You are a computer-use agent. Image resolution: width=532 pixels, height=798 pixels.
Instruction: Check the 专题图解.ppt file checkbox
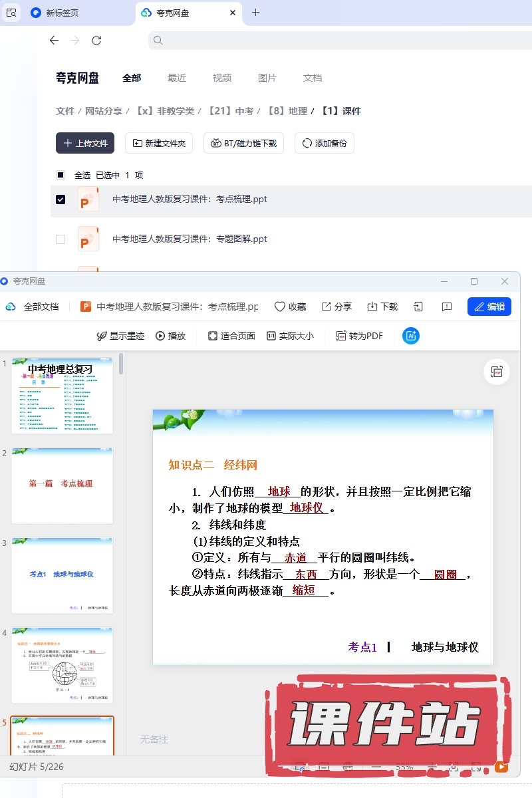pyautogui.click(x=61, y=239)
